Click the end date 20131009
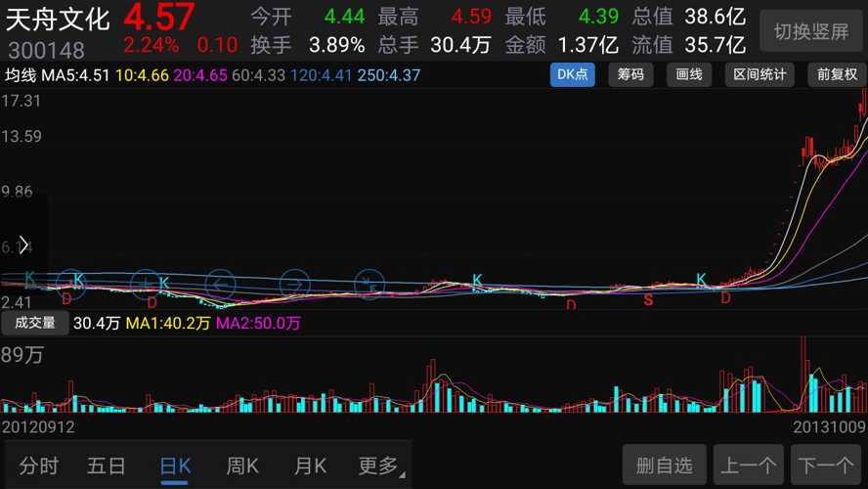 tap(829, 427)
